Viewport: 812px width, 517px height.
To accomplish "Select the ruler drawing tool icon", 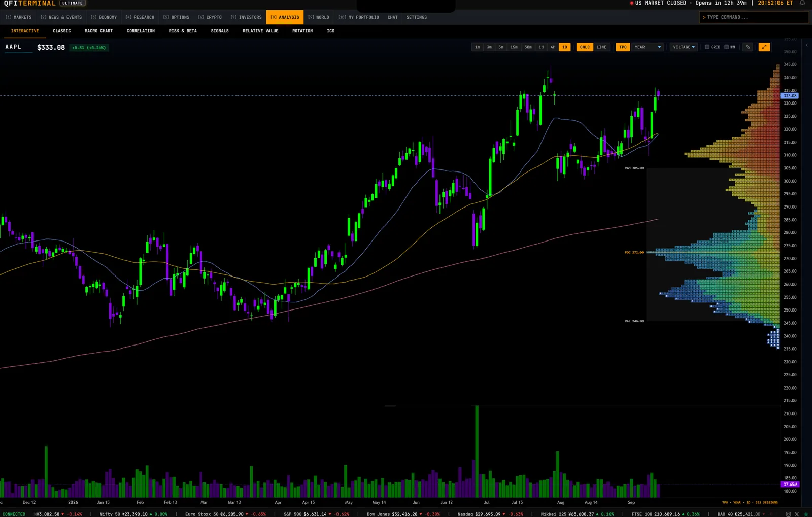I will click(x=748, y=47).
